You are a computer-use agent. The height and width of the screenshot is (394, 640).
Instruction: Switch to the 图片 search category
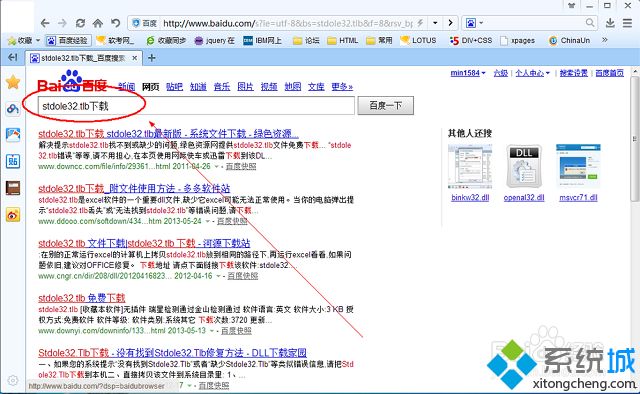coord(246,87)
